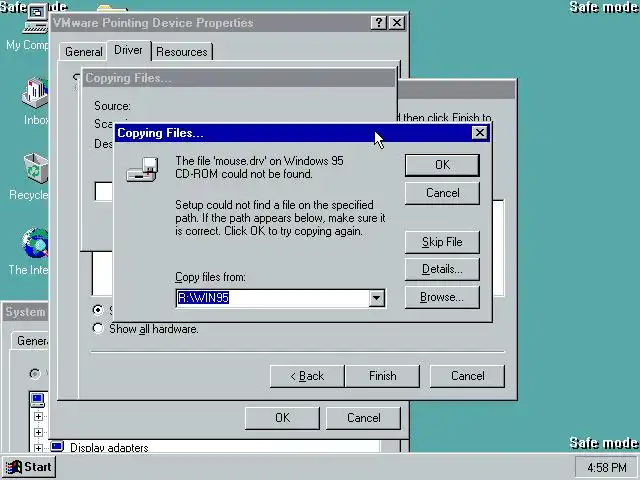Open the Inbox desktop icon
The height and width of the screenshot is (480, 640).
tap(35, 101)
